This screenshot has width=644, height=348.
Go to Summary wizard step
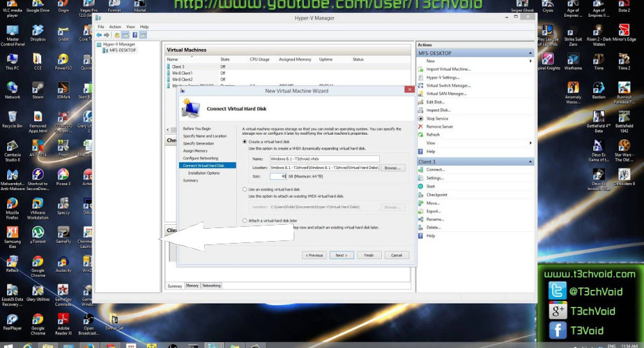[191, 180]
